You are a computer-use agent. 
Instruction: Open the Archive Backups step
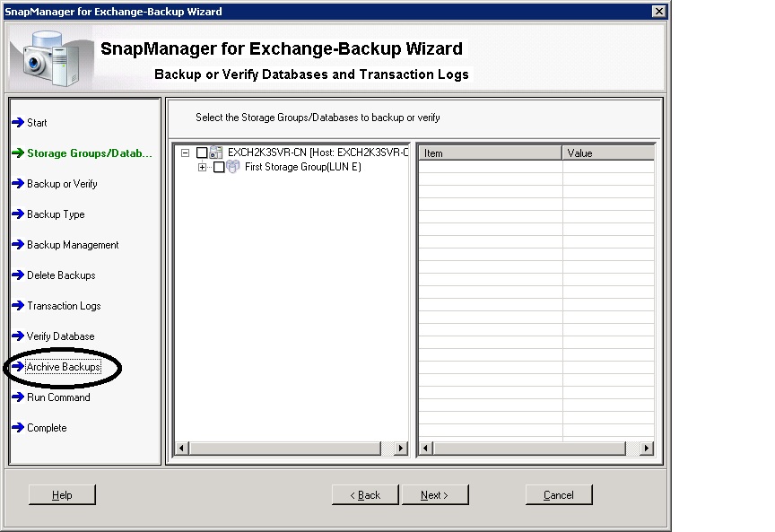point(64,367)
